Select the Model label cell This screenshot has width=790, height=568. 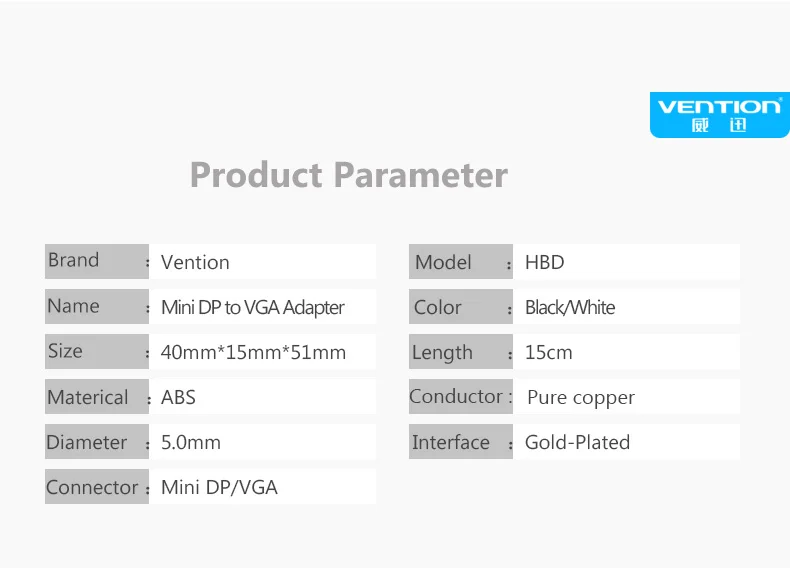pos(461,262)
